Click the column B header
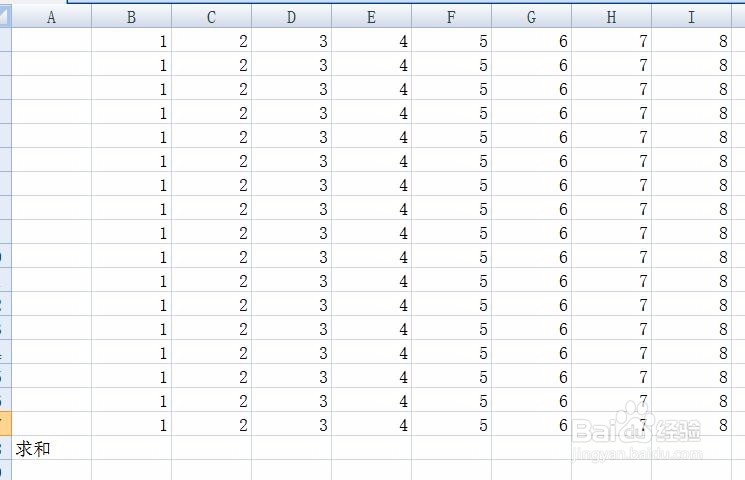 pyautogui.click(x=131, y=17)
